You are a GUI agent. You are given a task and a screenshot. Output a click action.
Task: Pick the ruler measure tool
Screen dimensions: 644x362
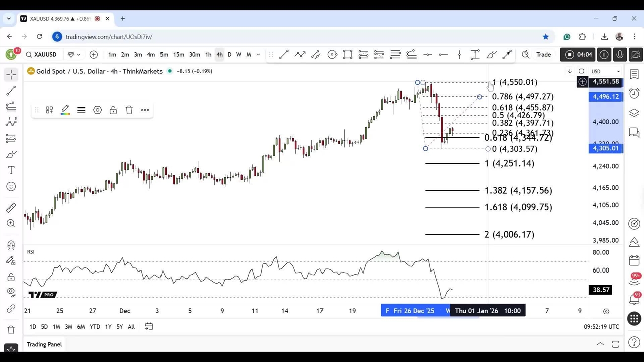point(11,208)
